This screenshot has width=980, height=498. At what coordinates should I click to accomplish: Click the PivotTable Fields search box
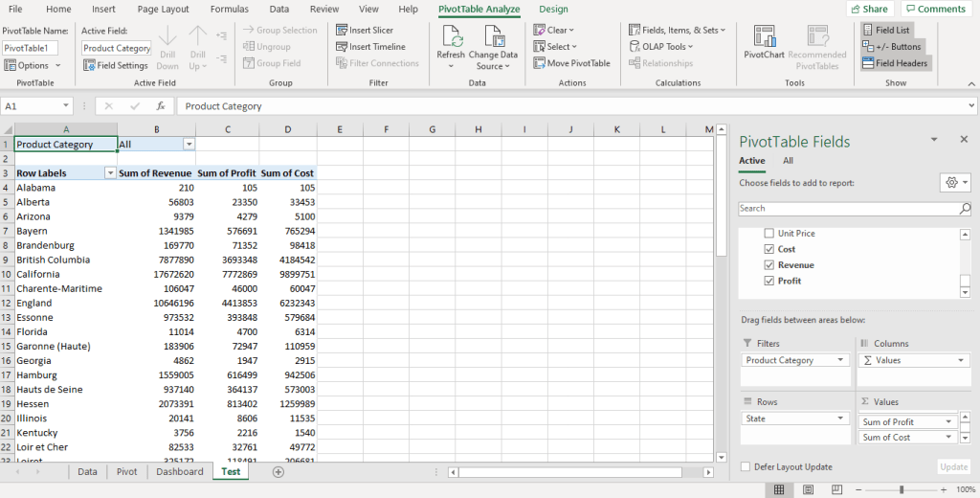tap(848, 208)
